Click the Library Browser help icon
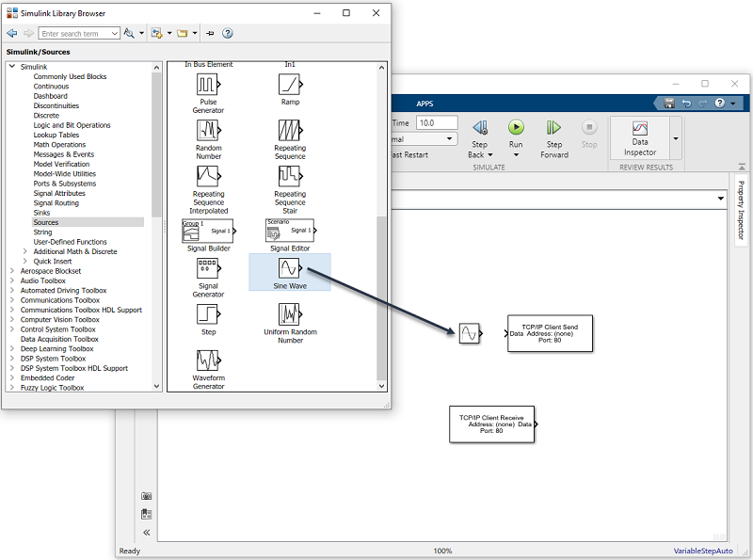This screenshot has width=753, height=560. [x=228, y=33]
